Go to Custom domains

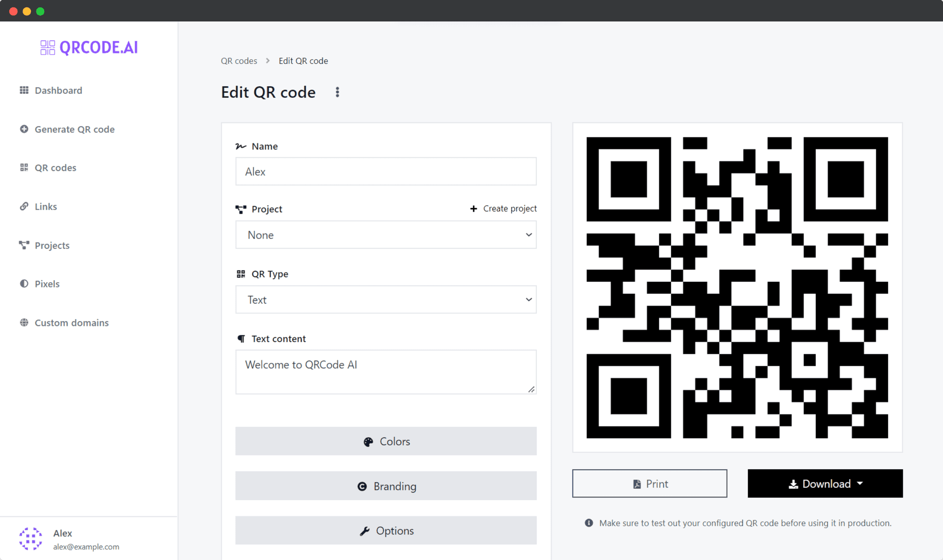(x=64, y=323)
